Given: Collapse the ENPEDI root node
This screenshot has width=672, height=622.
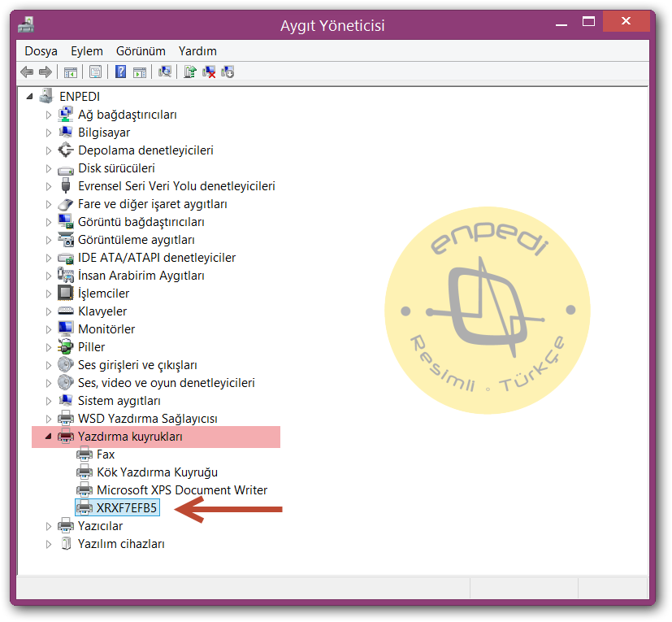Looking at the screenshot, I should click(29, 97).
